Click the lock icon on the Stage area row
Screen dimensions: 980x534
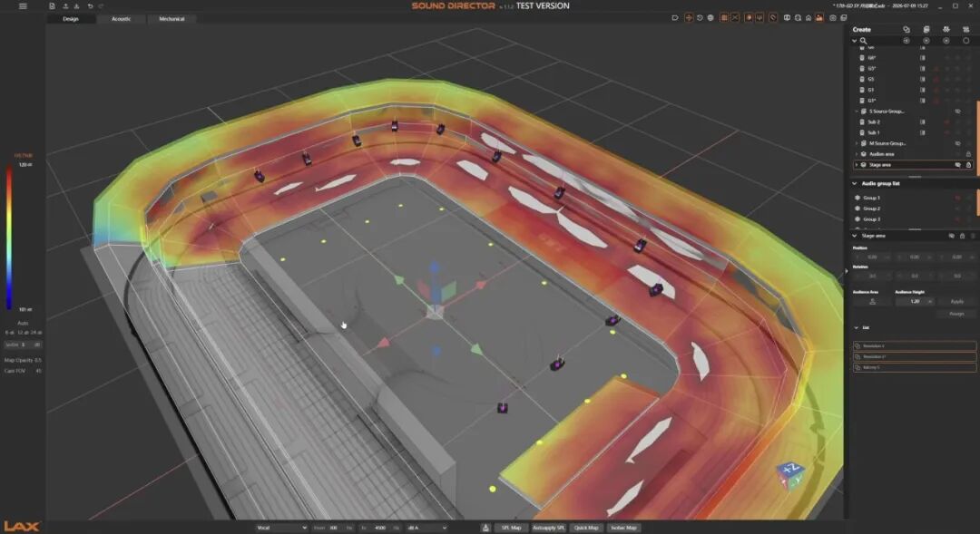pos(968,165)
